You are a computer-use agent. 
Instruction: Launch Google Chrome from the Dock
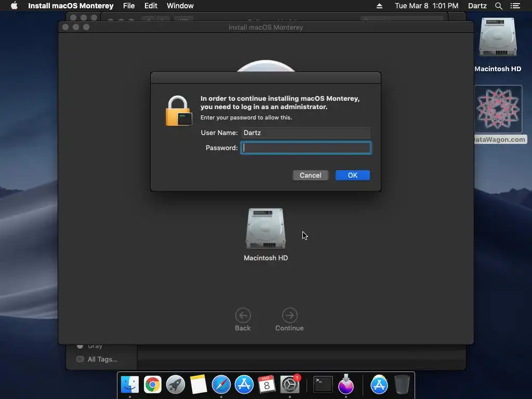[x=153, y=384]
